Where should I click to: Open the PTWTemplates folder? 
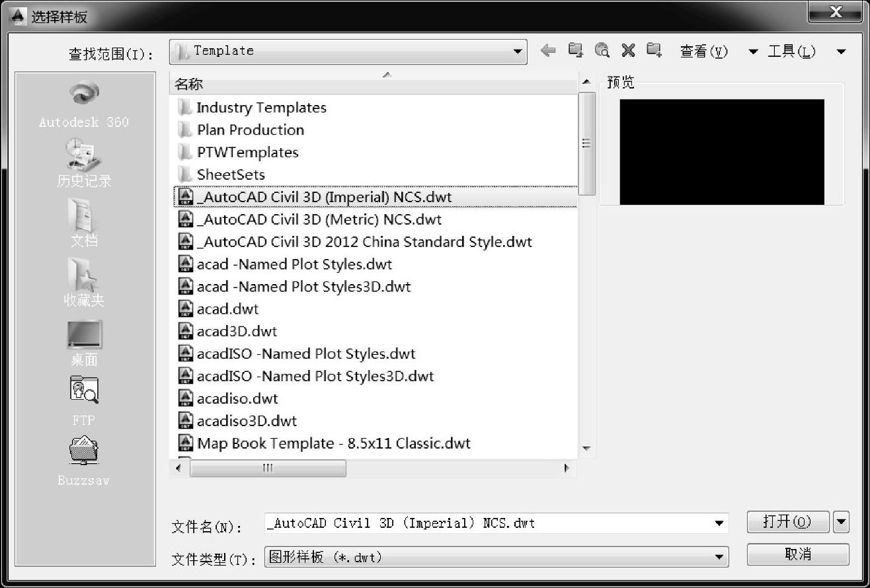[238, 153]
